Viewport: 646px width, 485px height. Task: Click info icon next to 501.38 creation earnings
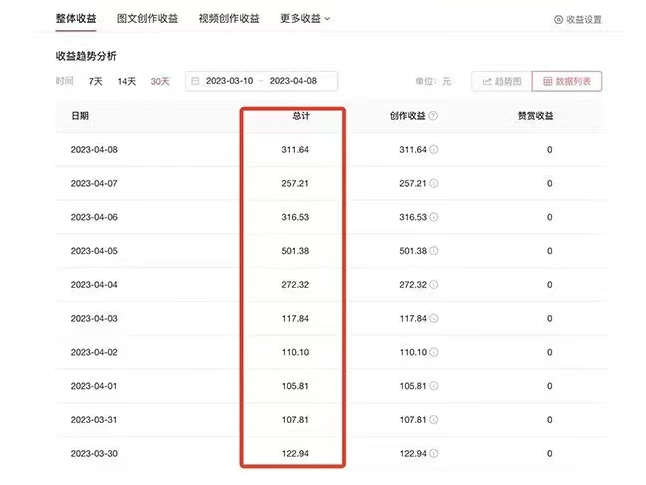coord(433,251)
